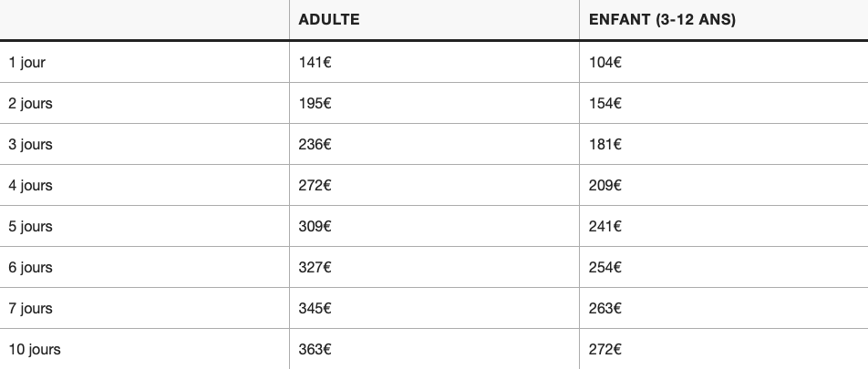This screenshot has width=868, height=369.
Task: Select the 5 jours row label
Action: coord(30,226)
